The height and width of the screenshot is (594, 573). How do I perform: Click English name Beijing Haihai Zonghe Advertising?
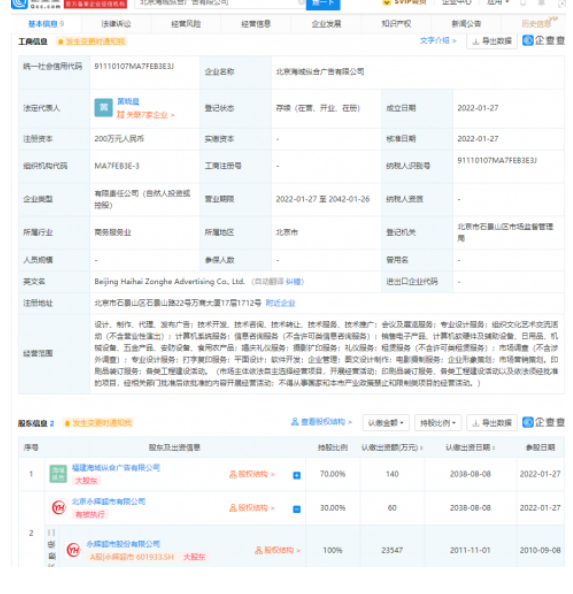[169, 281]
